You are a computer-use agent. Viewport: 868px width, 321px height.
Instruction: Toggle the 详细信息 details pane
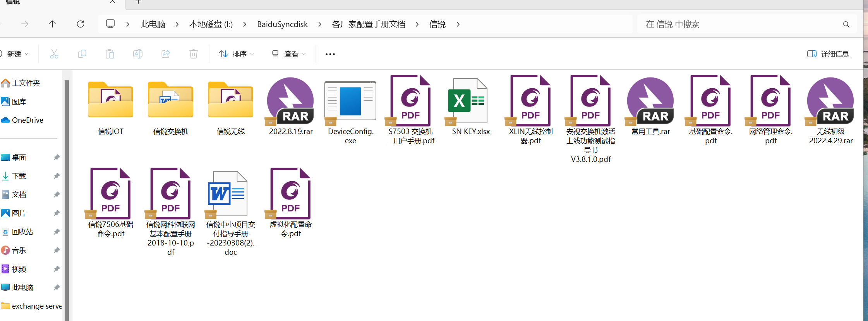click(x=828, y=54)
